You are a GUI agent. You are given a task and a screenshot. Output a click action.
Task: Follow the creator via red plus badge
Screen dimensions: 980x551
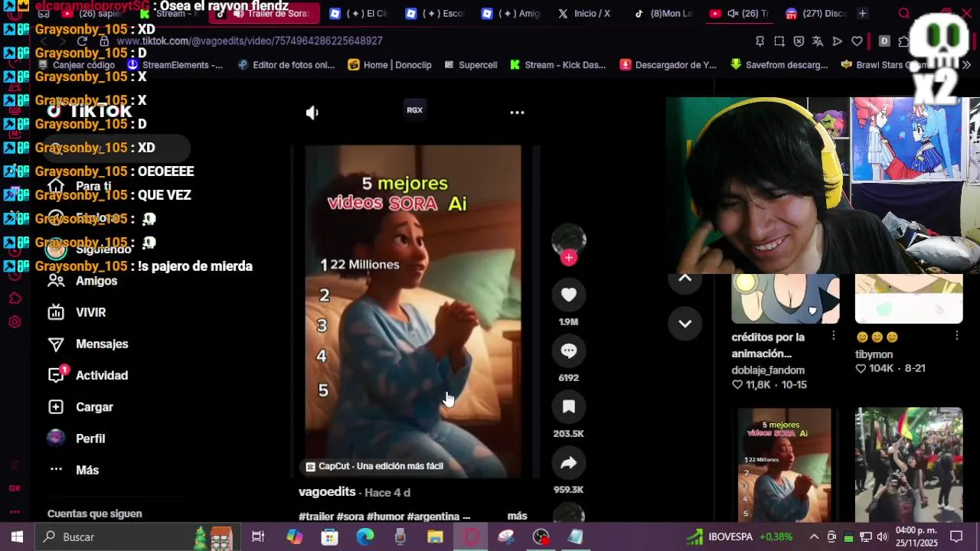(569, 259)
